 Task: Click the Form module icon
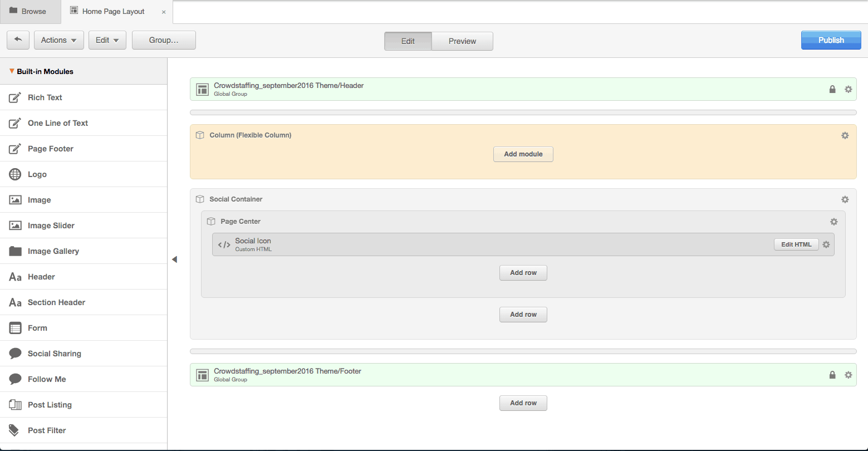tap(15, 328)
